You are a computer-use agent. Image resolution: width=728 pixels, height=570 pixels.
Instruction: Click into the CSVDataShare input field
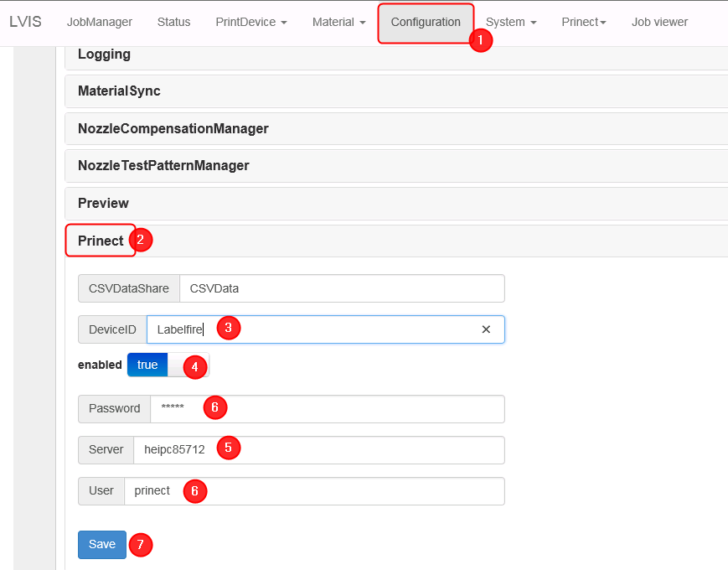341,288
